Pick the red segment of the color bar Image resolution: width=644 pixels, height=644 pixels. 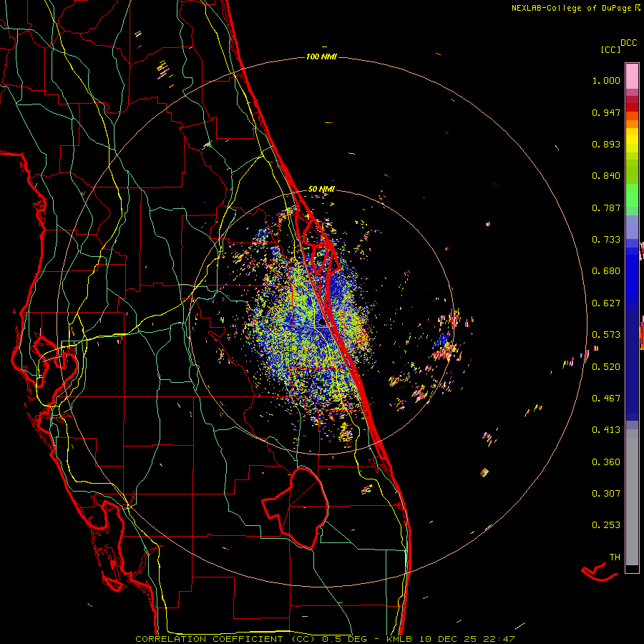point(632,107)
